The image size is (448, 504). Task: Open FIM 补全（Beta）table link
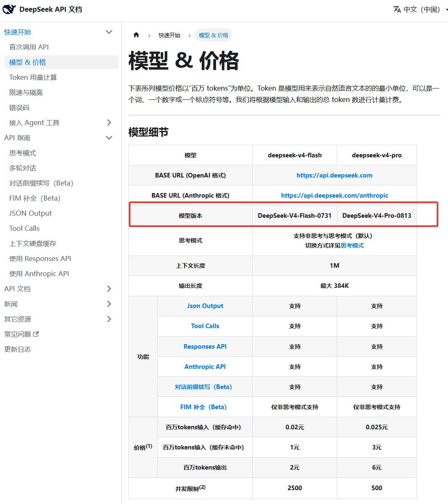203,407
